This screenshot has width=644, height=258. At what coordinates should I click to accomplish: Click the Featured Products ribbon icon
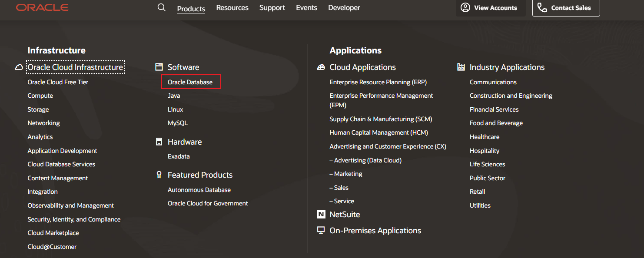click(159, 175)
